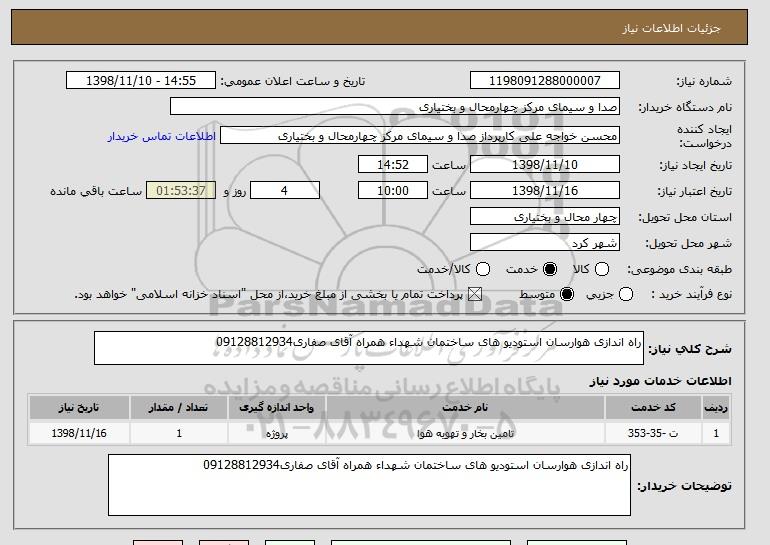Click the creation time field 14:52
The height and width of the screenshot is (545, 770).
coord(393,164)
